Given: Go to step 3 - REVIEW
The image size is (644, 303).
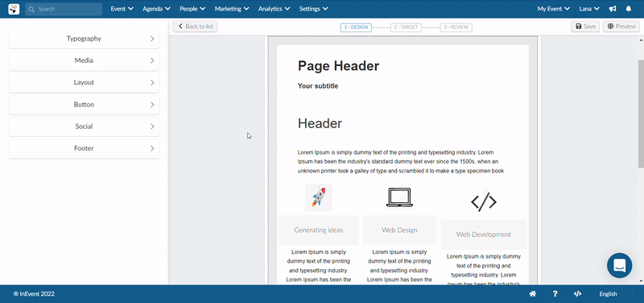Looking at the screenshot, I should (456, 27).
